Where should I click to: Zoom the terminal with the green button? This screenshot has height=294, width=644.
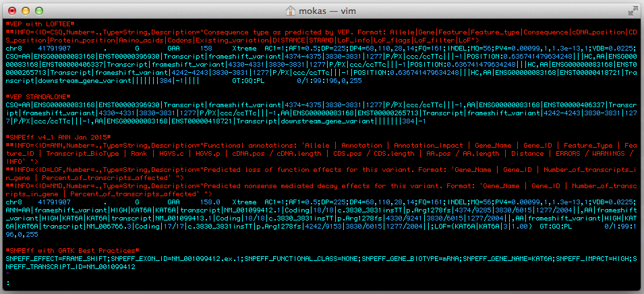click(39, 11)
